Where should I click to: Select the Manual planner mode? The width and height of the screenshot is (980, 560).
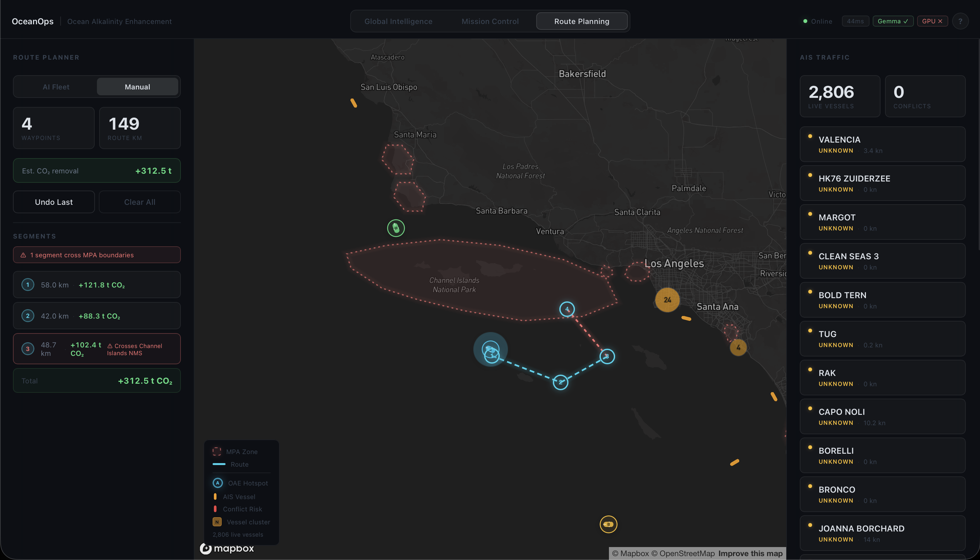137,87
